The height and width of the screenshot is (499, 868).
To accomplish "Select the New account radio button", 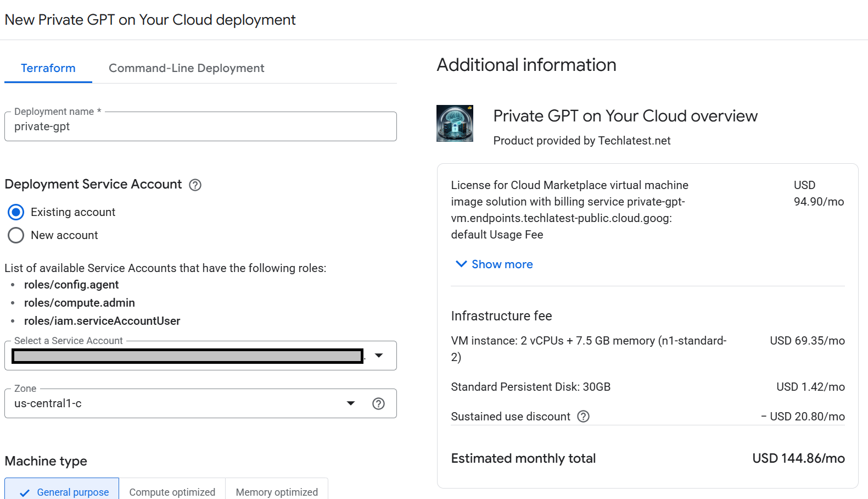I will point(16,235).
